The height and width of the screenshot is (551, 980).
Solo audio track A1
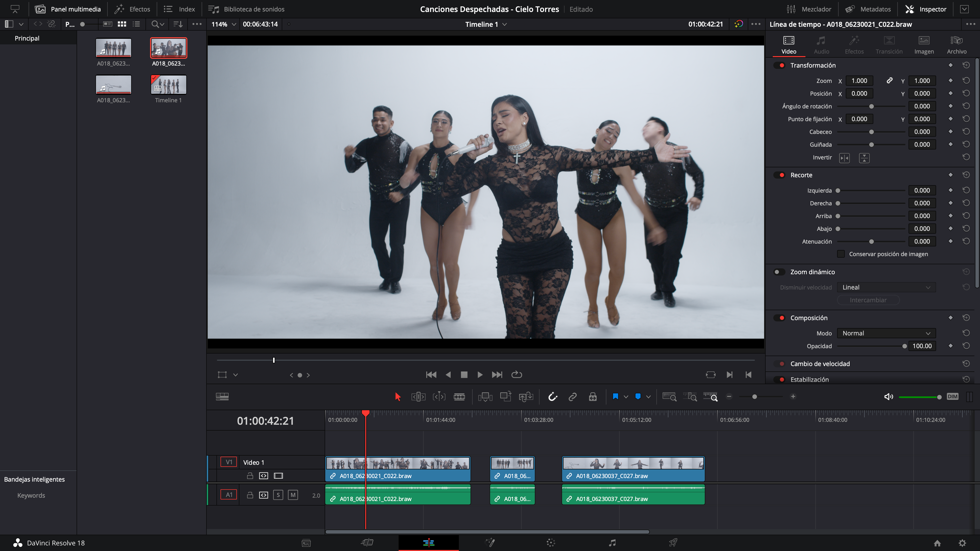[x=278, y=495]
